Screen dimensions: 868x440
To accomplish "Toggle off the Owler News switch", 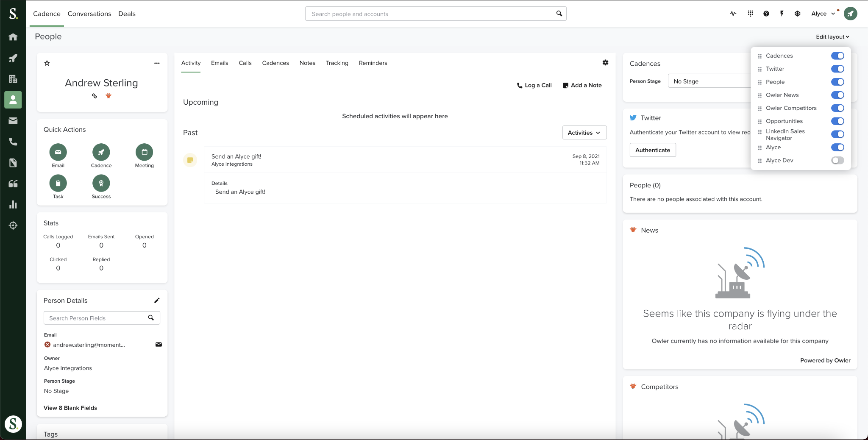I will [x=837, y=95].
